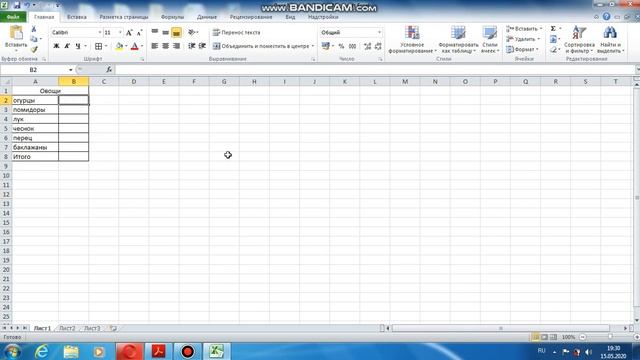This screenshot has height=360, width=640.
Task: Open Find and Select (Найти и выделить)
Action: pyautogui.click(x=611, y=39)
